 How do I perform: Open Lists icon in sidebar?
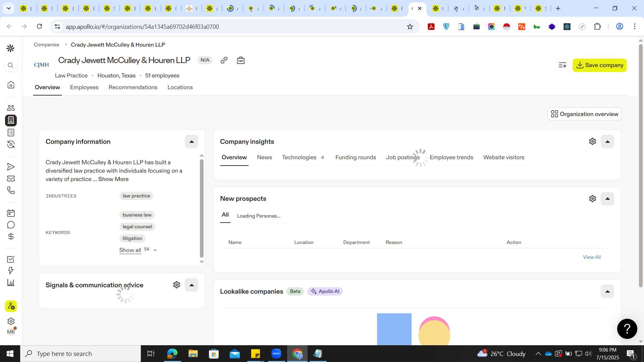pyautogui.click(x=11, y=133)
